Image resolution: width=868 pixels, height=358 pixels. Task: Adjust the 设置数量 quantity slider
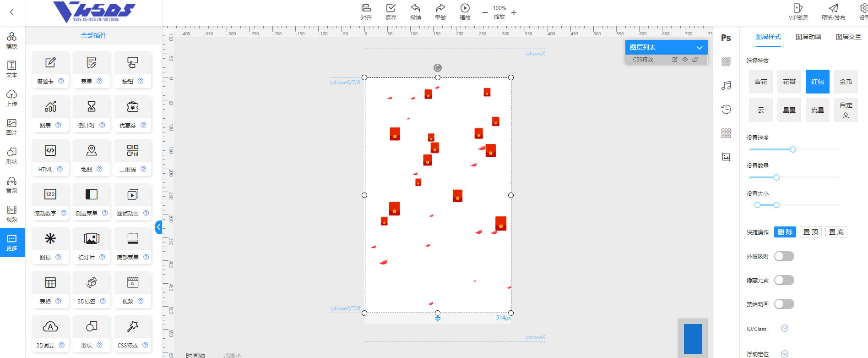coord(776,177)
